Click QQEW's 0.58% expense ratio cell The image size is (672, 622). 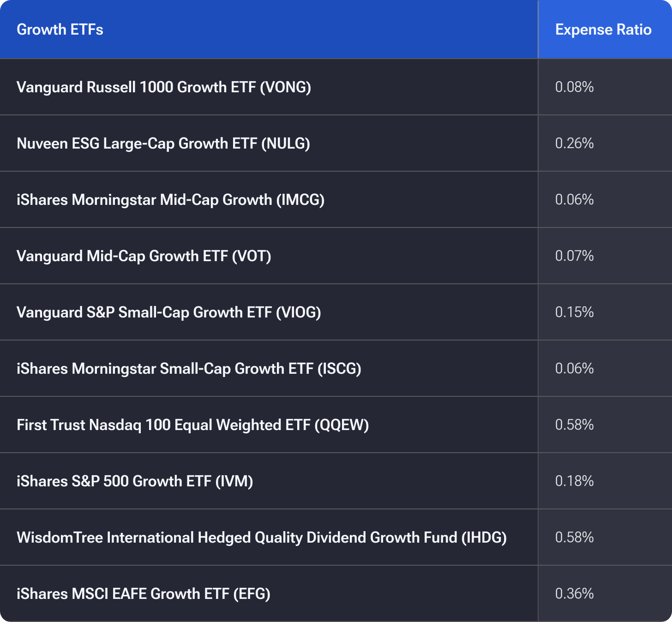(574, 425)
